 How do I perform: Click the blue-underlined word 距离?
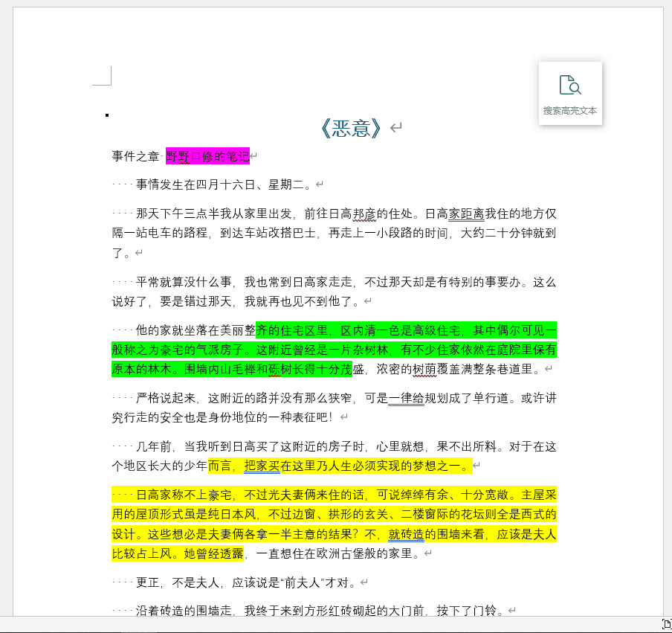[x=472, y=213]
